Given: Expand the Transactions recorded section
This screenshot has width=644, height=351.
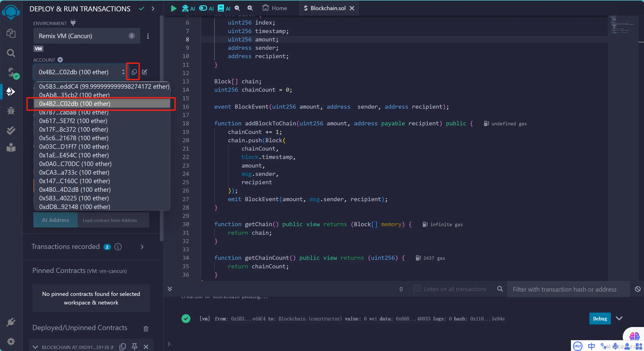Looking at the screenshot, I should point(142,247).
